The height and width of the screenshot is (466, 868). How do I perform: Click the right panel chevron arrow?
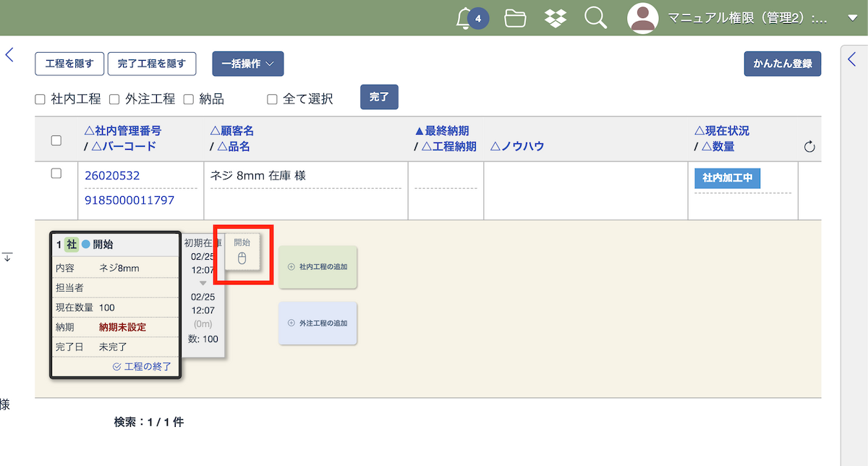(x=852, y=59)
